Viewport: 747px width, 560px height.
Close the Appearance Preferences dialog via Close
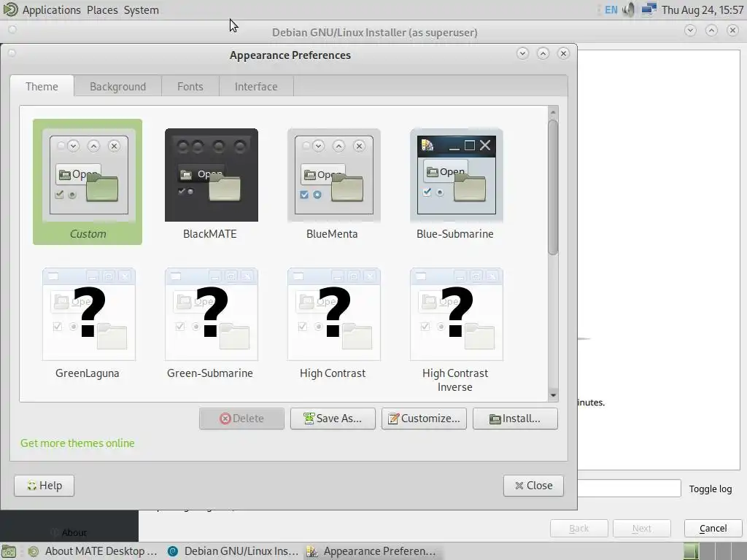pyautogui.click(x=533, y=485)
